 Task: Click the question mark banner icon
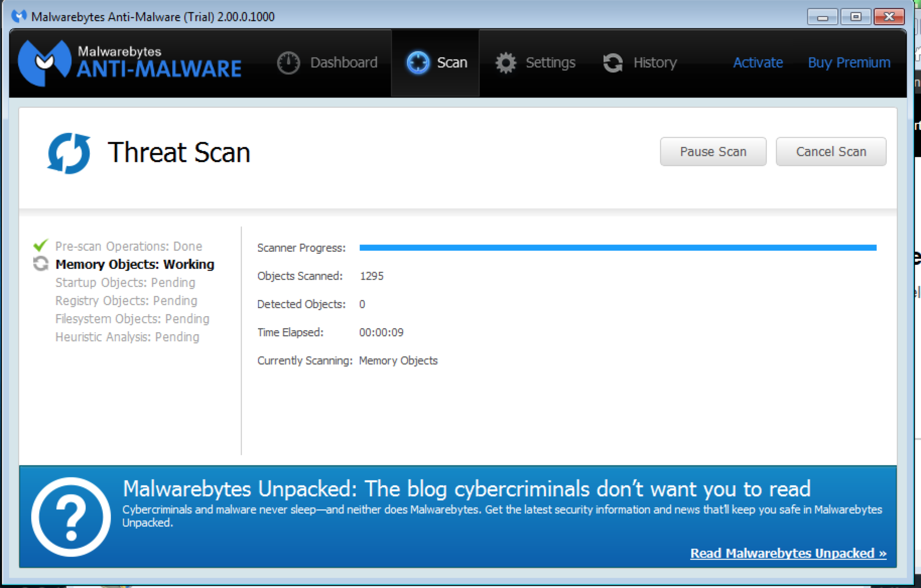(x=71, y=517)
